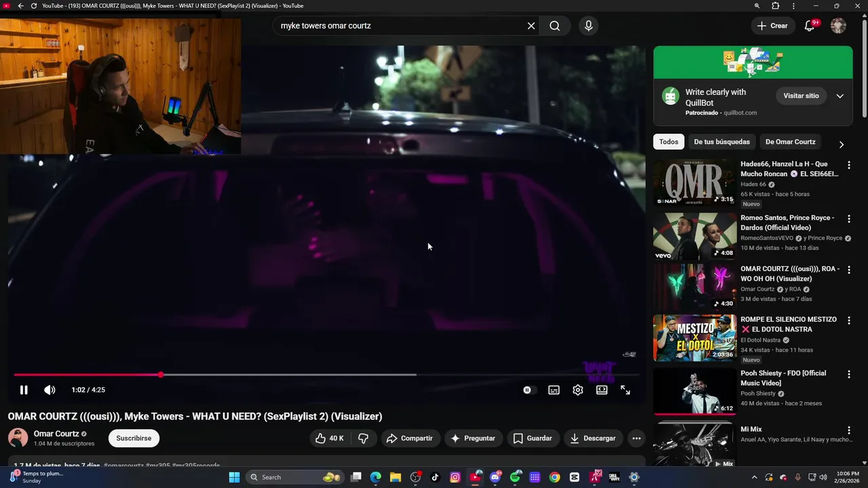This screenshot has height=488, width=868.
Task: Pause the video with the pause button
Action: (24, 390)
